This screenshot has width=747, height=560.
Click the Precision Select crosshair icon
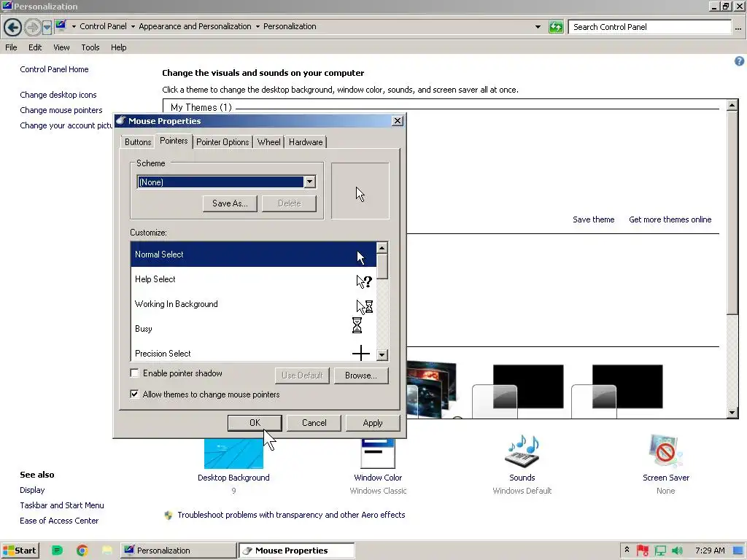tap(360, 353)
